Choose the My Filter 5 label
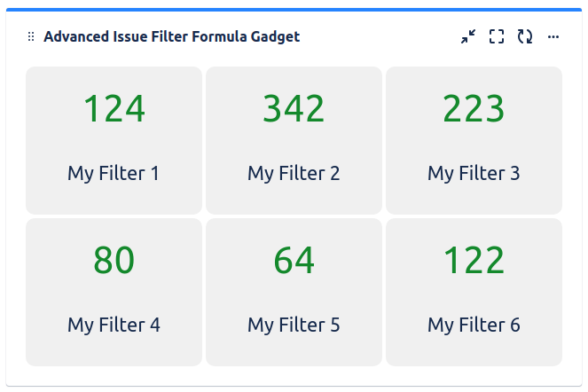 click(294, 325)
